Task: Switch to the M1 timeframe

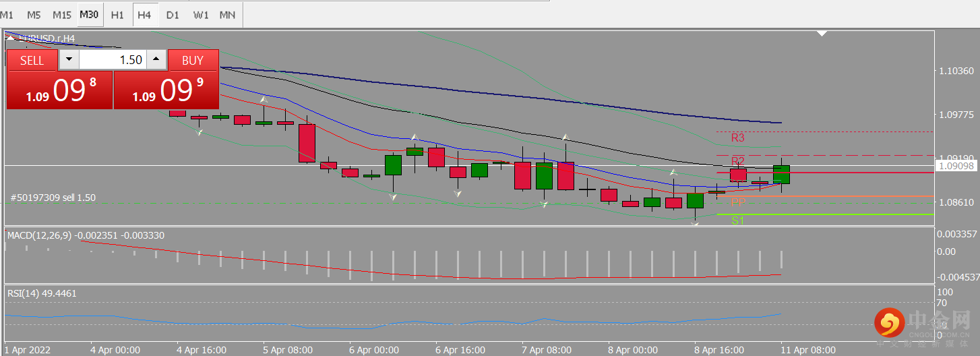Action: pos(7,14)
